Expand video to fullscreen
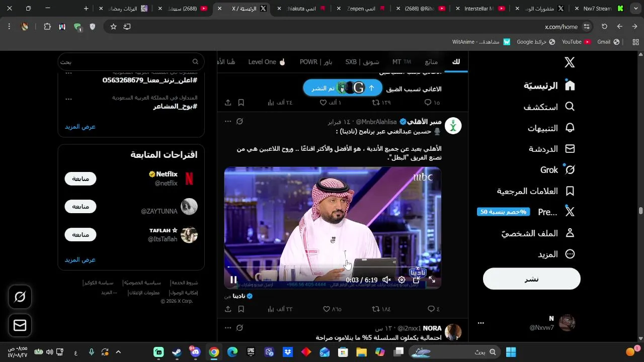644x362 pixels. point(432,280)
